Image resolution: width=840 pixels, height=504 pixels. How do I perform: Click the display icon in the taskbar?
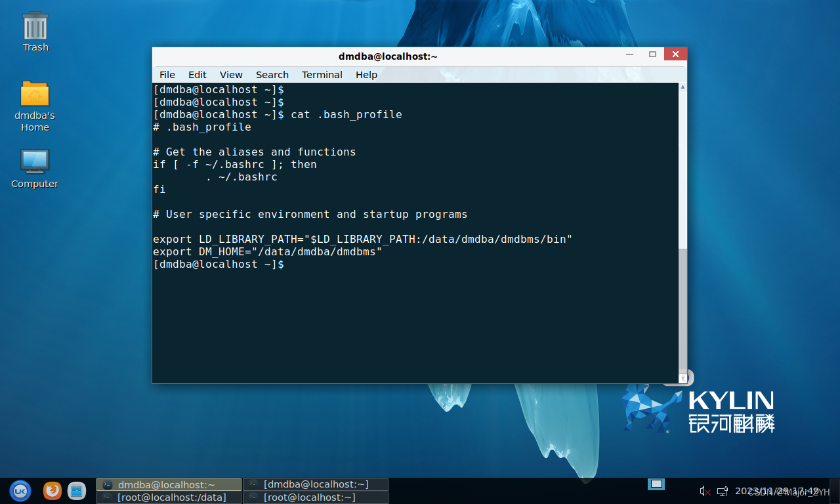pos(656,484)
